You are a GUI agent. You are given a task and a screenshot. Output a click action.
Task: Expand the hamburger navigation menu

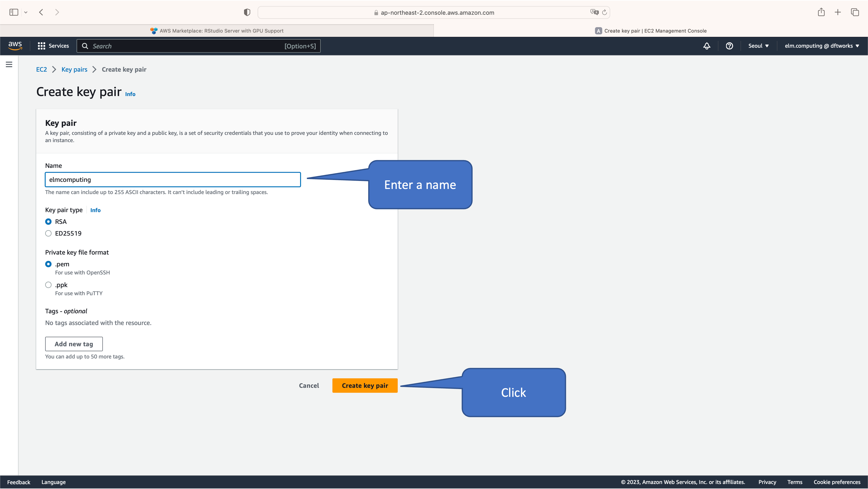pyautogui.click(x=9, y=64)
